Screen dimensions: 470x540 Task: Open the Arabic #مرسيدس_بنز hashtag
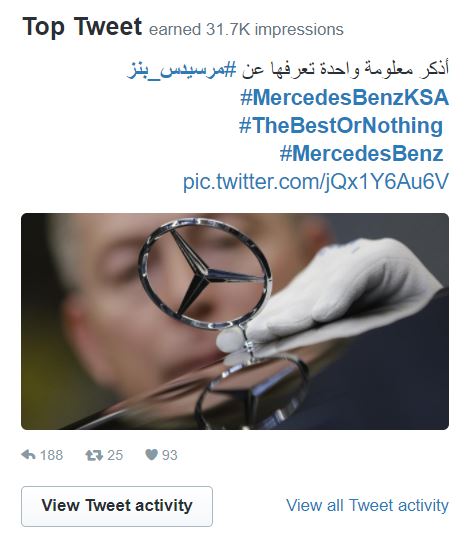coord(182,70)
